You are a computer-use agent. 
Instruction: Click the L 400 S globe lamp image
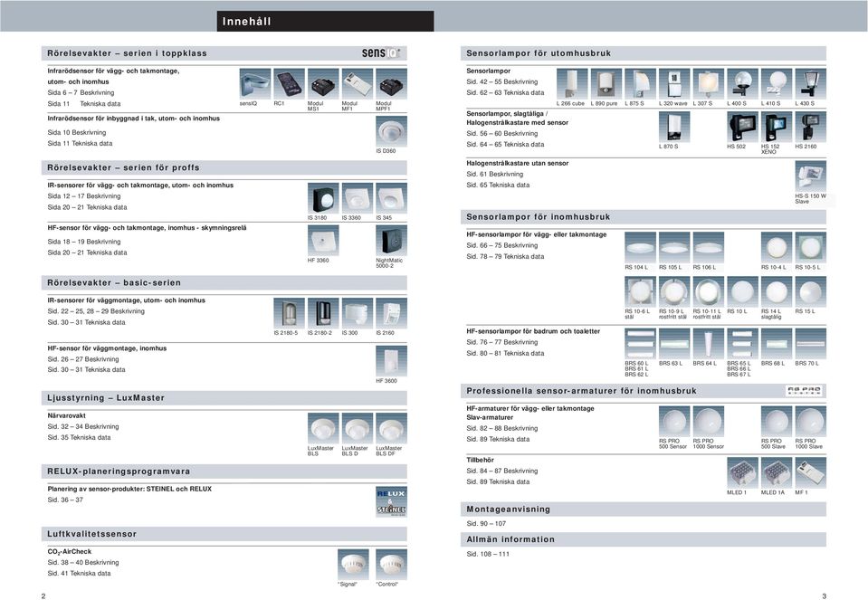[742, 84]
